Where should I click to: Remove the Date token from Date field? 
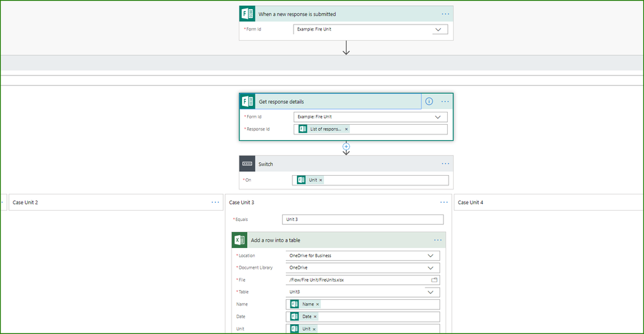(315, 317)
